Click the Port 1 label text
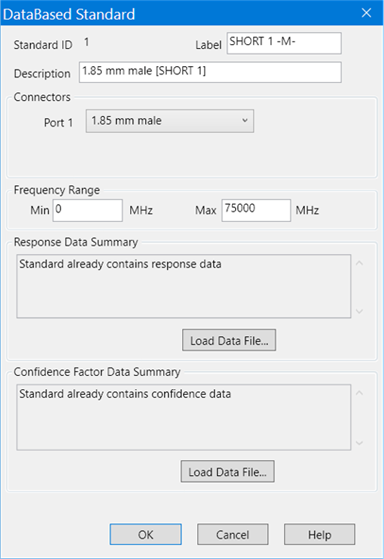Viewport: 384px width, 559px height. click(x=58, y=122)
